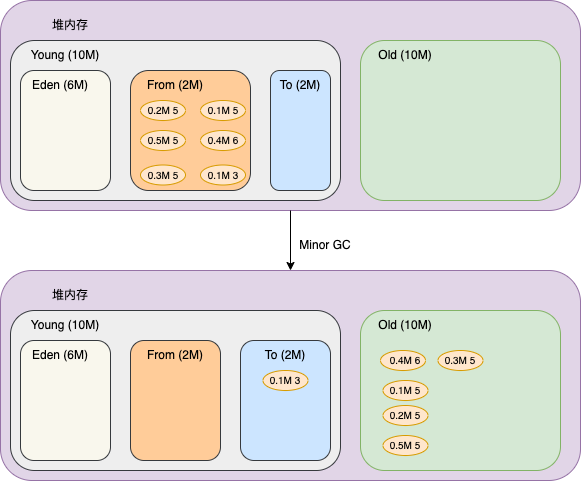Click the 0.1M 5 oval in lower Old
Viewport: 581px width, 481px height.
tap(405, 391)
